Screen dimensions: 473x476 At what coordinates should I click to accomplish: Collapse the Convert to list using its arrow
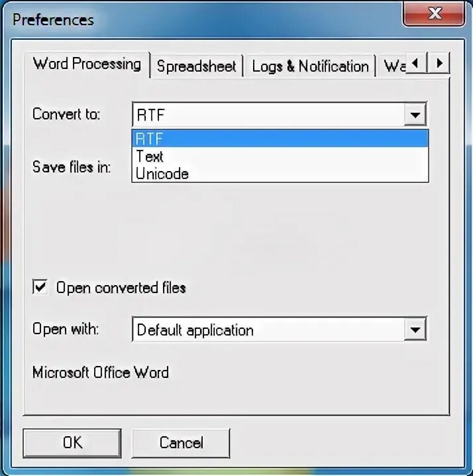click(415, 115)
